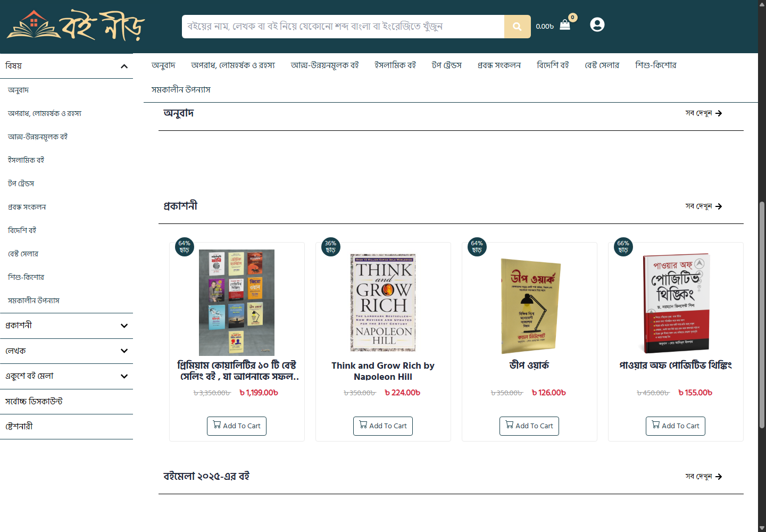Add পাওয়ার অফ পোজিটিভ থিঙ্কিং to cart
The width and height of the screenshot is (766, 532).
pos(676,426)
